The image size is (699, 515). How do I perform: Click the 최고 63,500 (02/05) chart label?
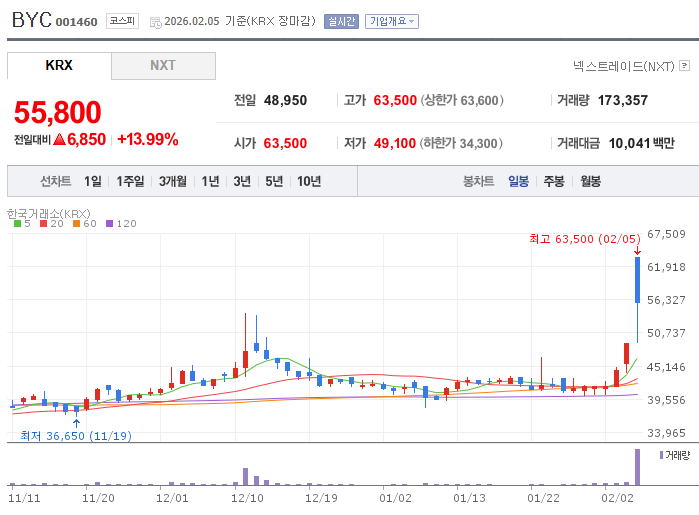coord(584,239)
